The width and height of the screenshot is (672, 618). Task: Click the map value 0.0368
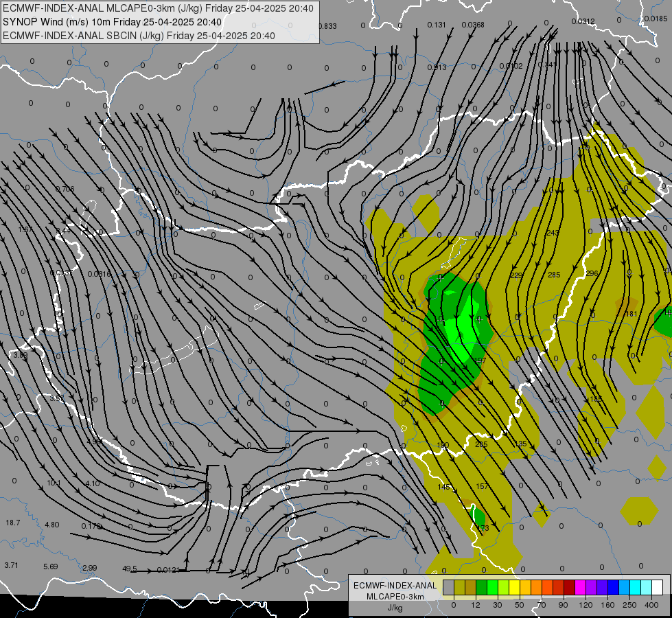(473, 25)
